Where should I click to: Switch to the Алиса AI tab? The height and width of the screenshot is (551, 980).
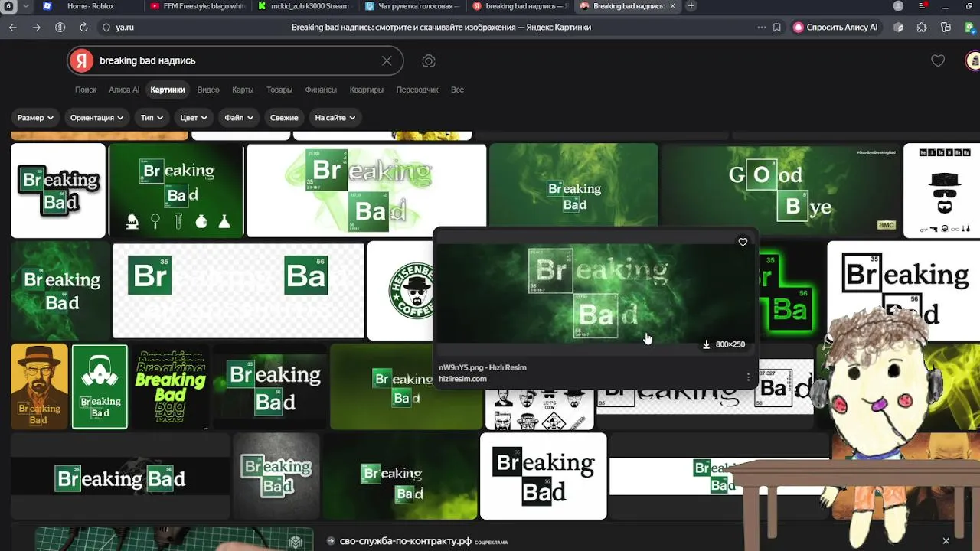coord(124,90)
